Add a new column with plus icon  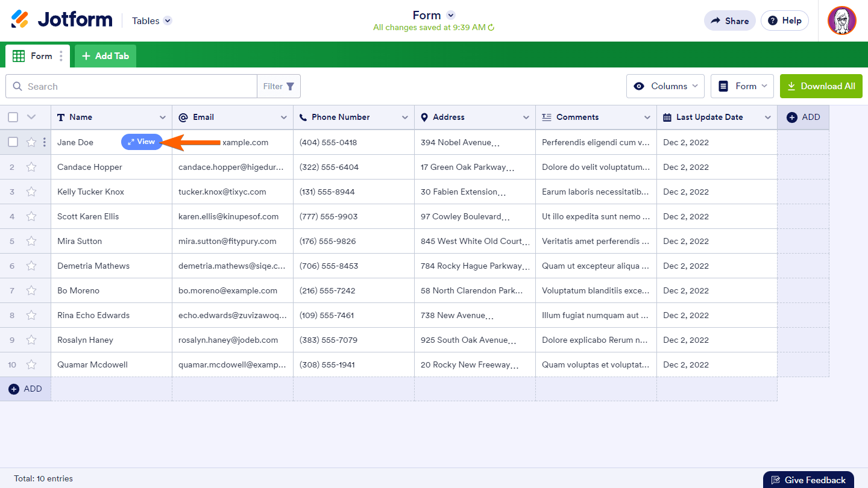792,117
